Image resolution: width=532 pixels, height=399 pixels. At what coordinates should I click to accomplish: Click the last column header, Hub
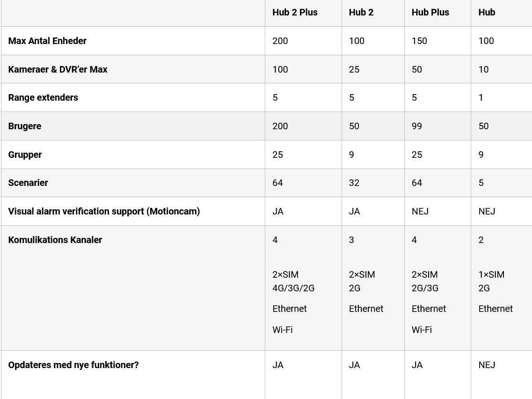[x=487, y=13]
